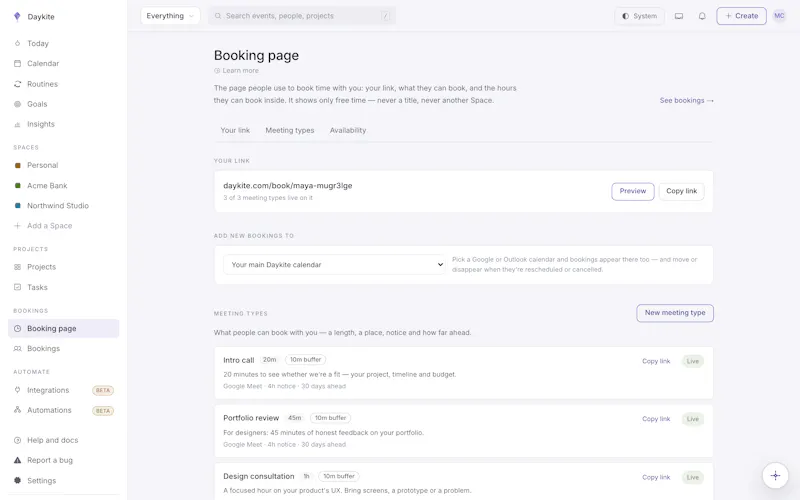Open the MC user avatar menu
Screen dimensions: 800x500
(x=779, y=16)
